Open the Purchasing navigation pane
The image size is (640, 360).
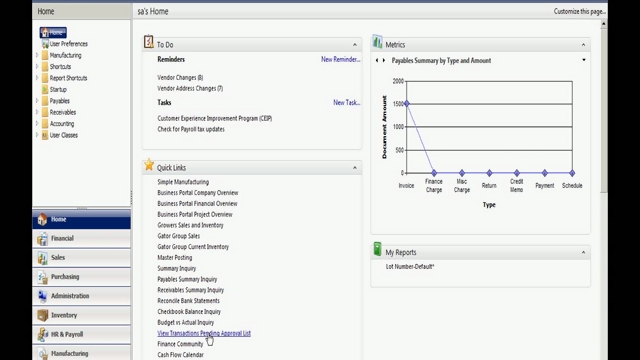tap(82, 277)
